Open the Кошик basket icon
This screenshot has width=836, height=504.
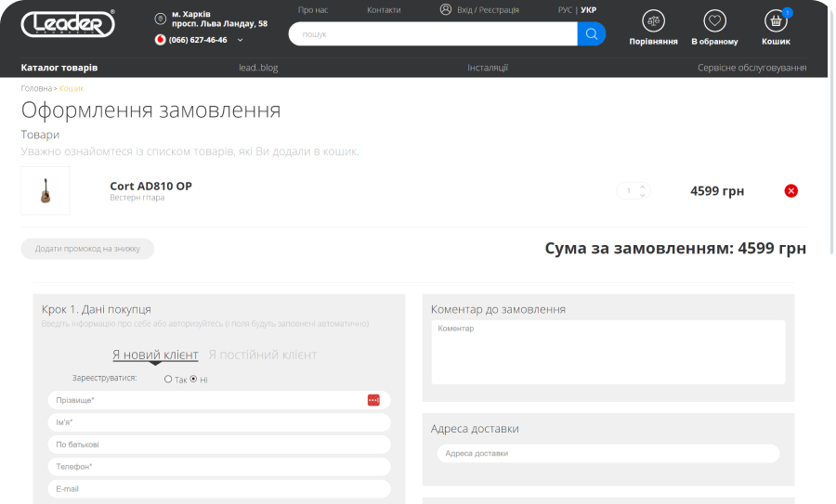click(776, 21)
